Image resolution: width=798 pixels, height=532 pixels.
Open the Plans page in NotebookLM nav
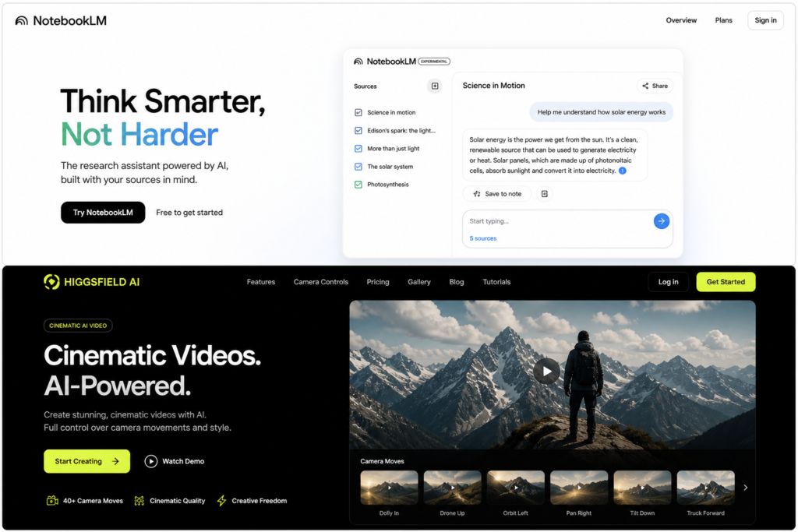[723, 20]
